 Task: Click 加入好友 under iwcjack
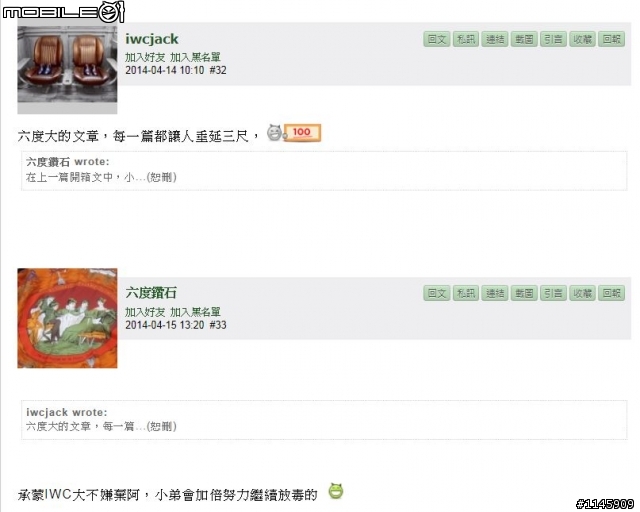pos(145,57)
